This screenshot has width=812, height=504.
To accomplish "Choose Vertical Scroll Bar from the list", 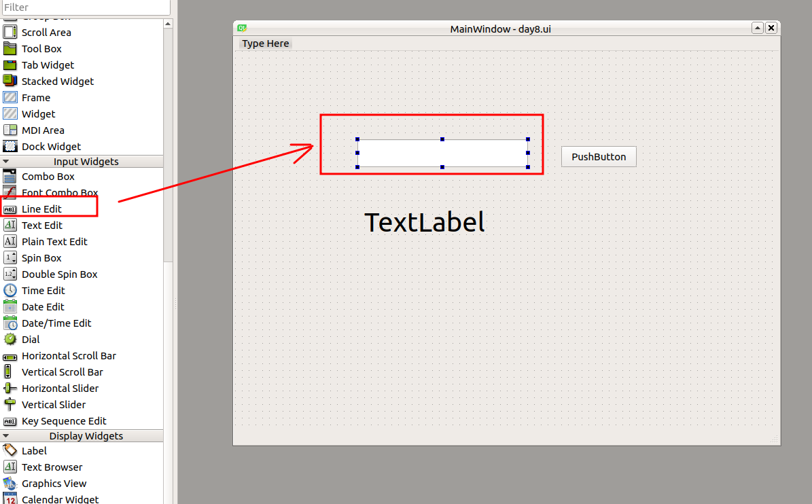I will 62,372.
